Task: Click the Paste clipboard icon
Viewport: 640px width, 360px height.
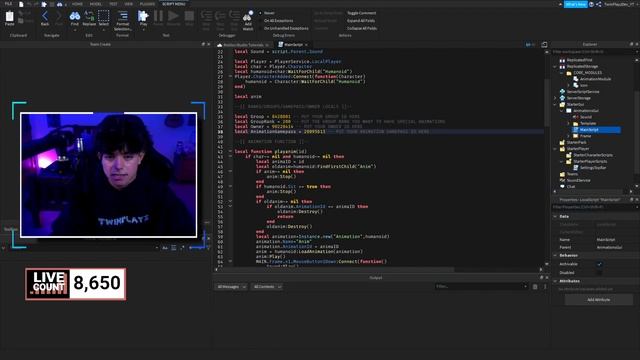Action: click(9, 17)
